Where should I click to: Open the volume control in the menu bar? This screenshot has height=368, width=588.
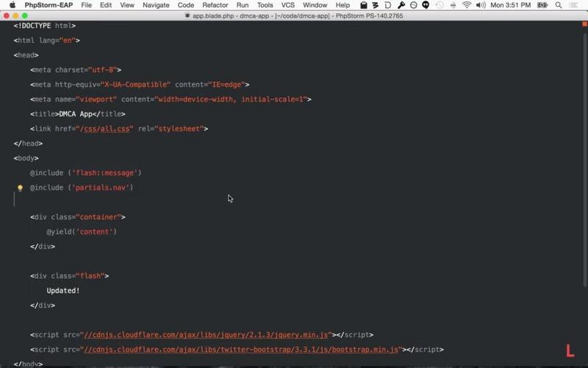pos(481,5)
